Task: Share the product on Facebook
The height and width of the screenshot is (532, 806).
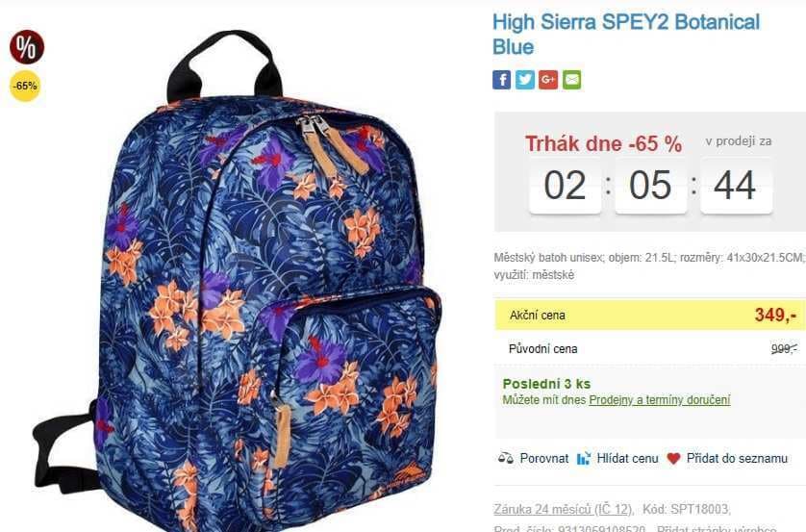Action: tap(502, 80)
